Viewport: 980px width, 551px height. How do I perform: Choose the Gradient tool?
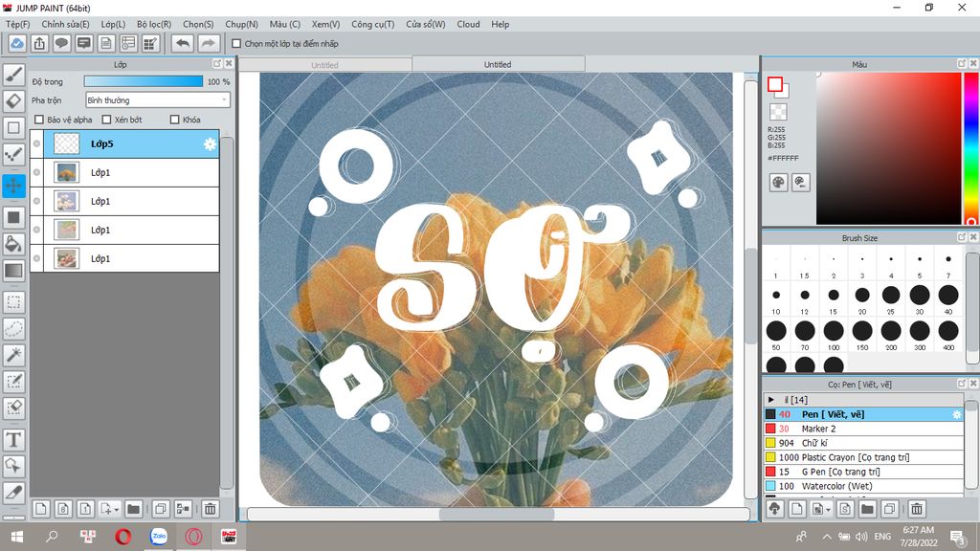point(13,271)
